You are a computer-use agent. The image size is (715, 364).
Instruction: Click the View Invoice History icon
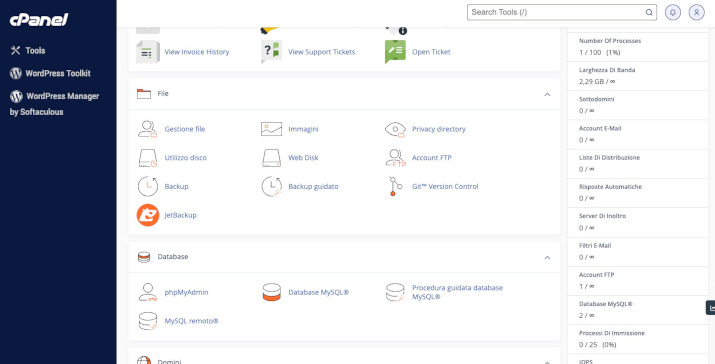(x=148, y=52)
